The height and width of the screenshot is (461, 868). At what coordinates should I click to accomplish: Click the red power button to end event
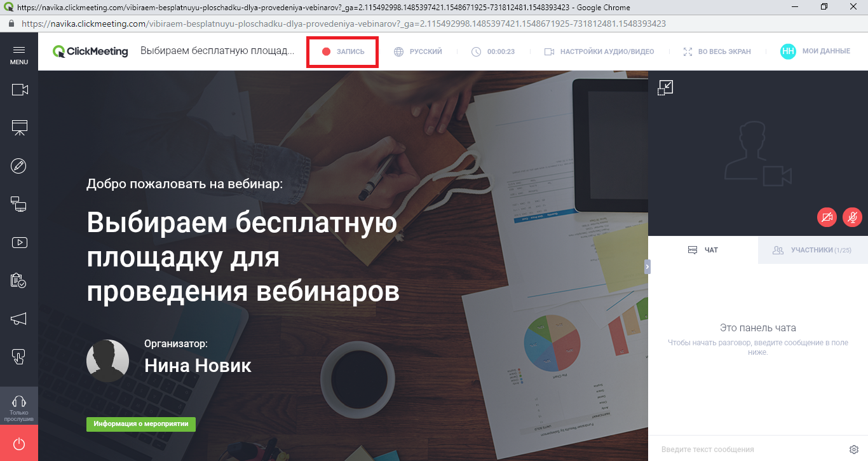[x=19, y=444]
